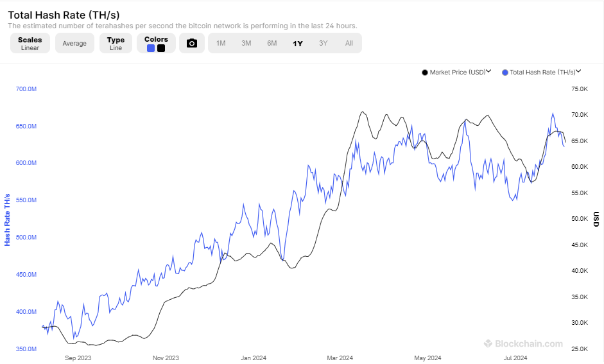The image size is (604, 364).
Task: Pick the blue swatch under Colors
Action: [151, 48]
